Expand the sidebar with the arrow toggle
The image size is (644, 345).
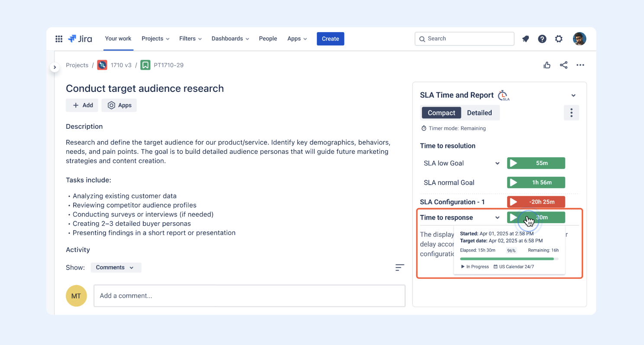[55, 67]
